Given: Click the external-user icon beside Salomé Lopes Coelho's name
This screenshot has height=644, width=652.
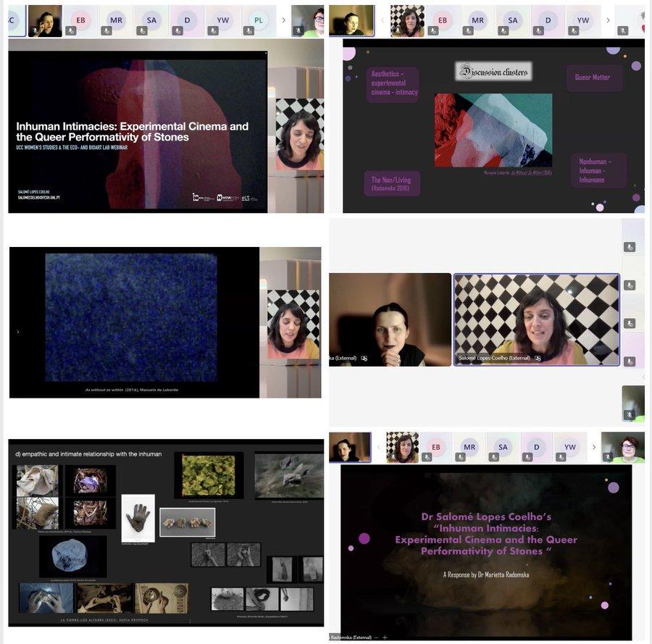Looking at the screenshot, I should (x=538, y=358).
